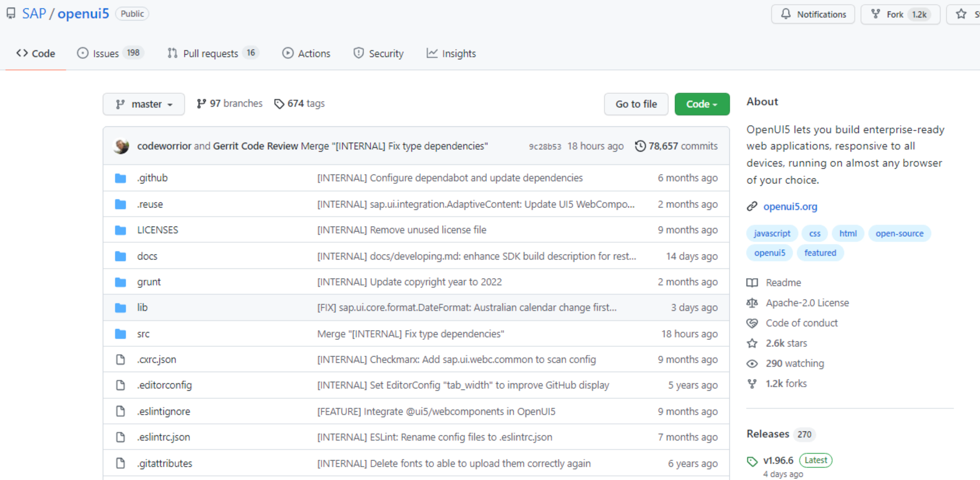The image size is (980, 480).
Task: Click the Notifications bell icon
Action: [x=786, y=14]
